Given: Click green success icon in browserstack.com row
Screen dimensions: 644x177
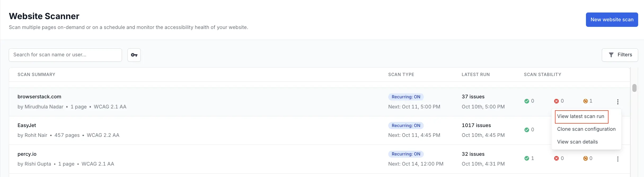Looking at the screenshot, I should 527,101.
